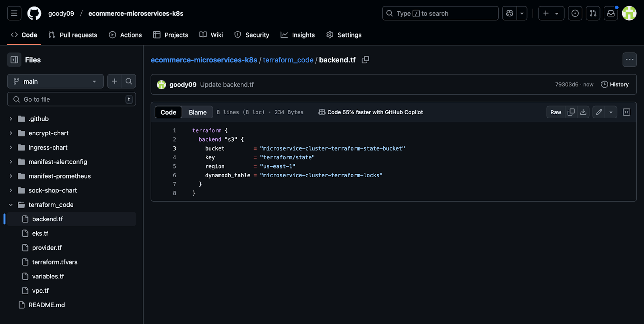Open goody09 commit author link
This screenshot has width=644, height=324.
click(x=183, y=85)
